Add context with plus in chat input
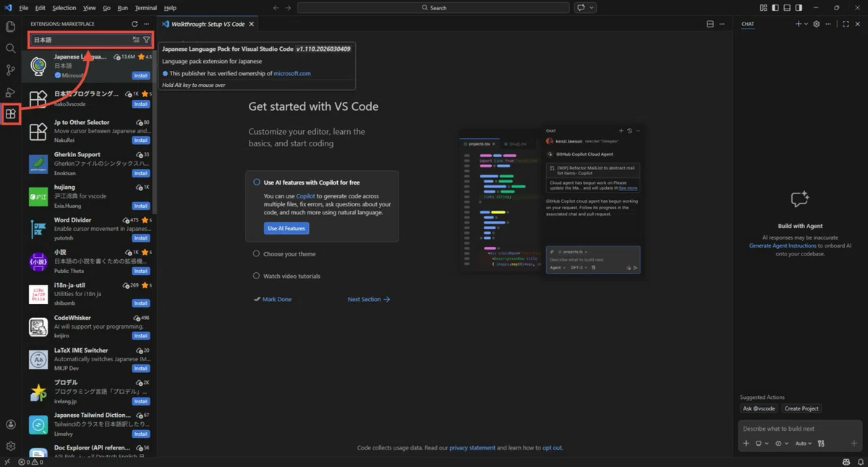Screen dimensions: 868x467 pyautogui.click(x=746, y=443)
